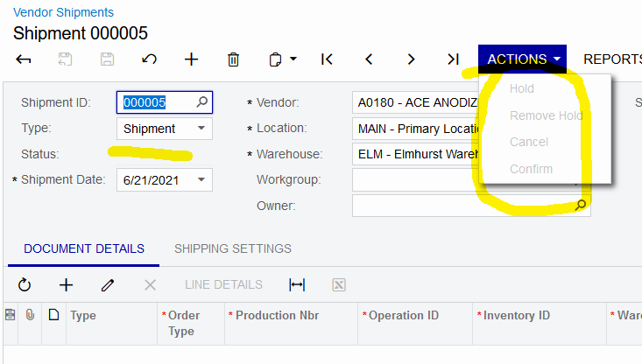The width and height of the screenshot is (642, 364).
Task: Open the Shipment Date calendar dropdown
Action: [201, 180]
